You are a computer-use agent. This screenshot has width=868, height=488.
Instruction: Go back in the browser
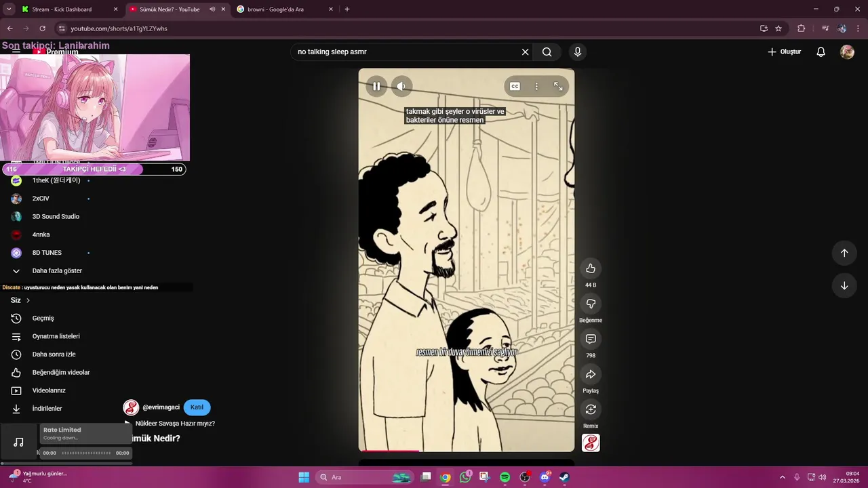pyautogui.click(x=9, y=28)
